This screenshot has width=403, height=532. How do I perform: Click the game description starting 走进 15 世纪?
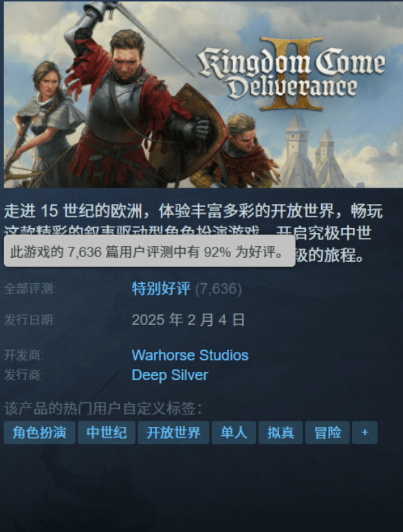193,233
